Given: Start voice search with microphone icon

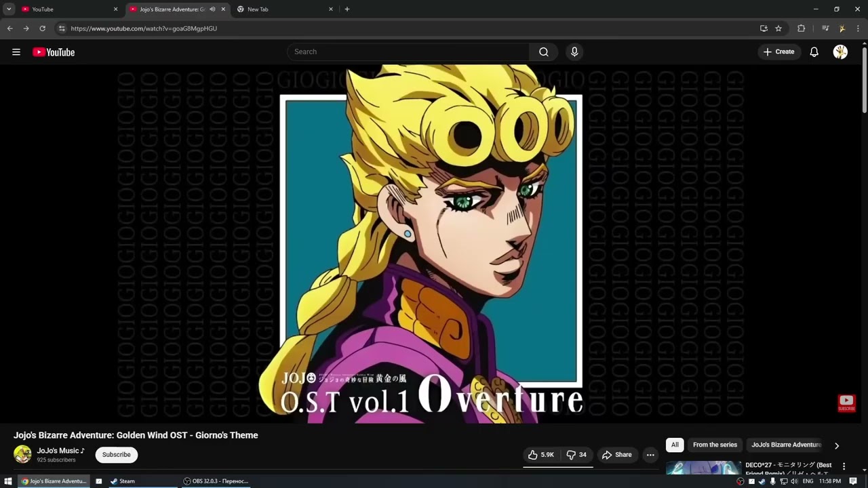Looking at the screenshot, I should (574, 52).
